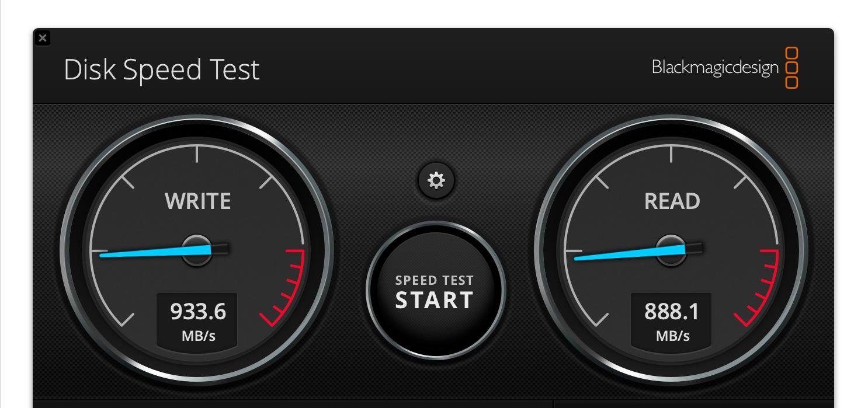Viewport: 868px width, 408px height.
Task: Click the blue needle on READ gauge
Action: point(630,252)
